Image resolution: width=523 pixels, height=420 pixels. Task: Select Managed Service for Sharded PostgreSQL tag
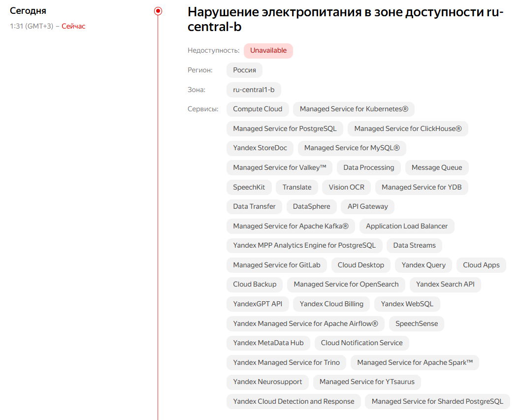(x=438, y=402)
